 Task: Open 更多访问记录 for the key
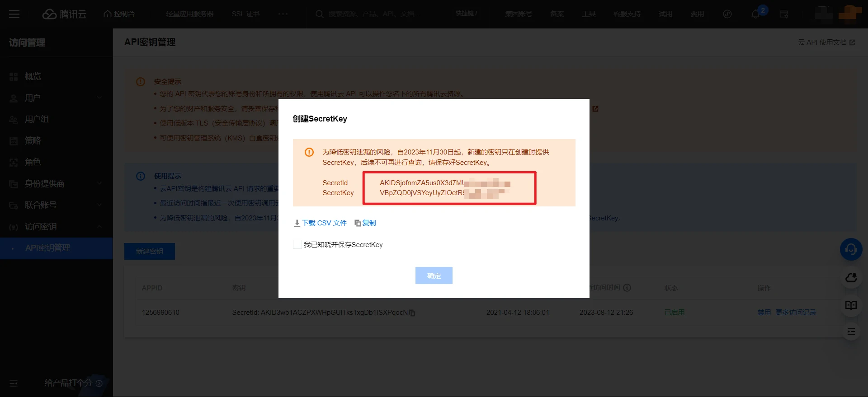point(796,313)
